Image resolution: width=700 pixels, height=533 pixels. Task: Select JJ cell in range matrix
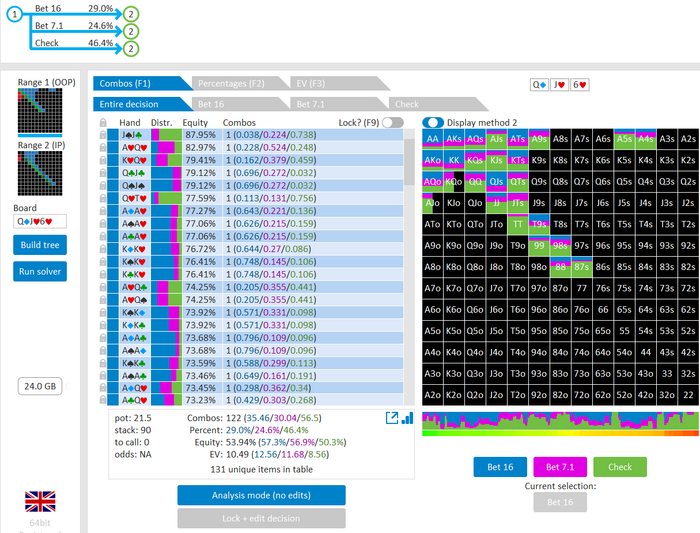496,203
